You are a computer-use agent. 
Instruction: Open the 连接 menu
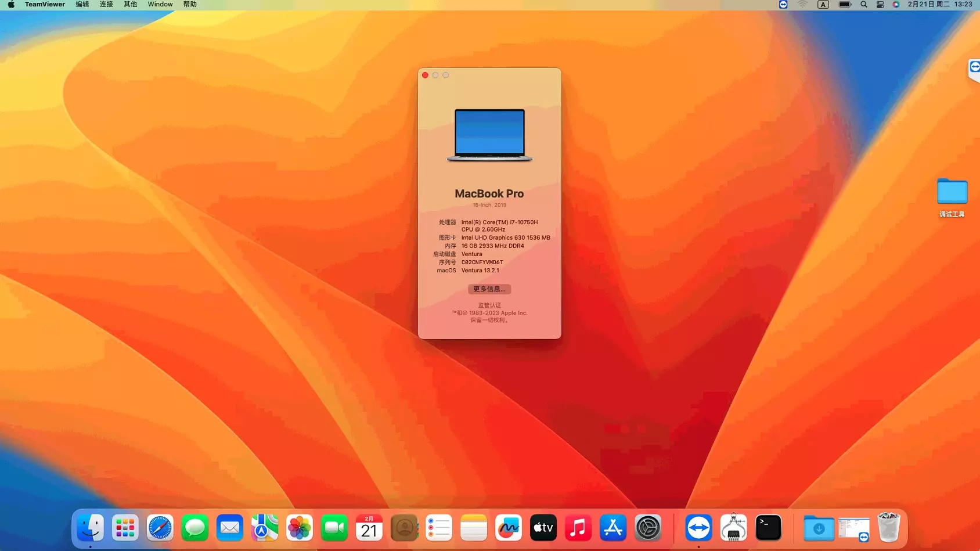[x=106, y=5]
